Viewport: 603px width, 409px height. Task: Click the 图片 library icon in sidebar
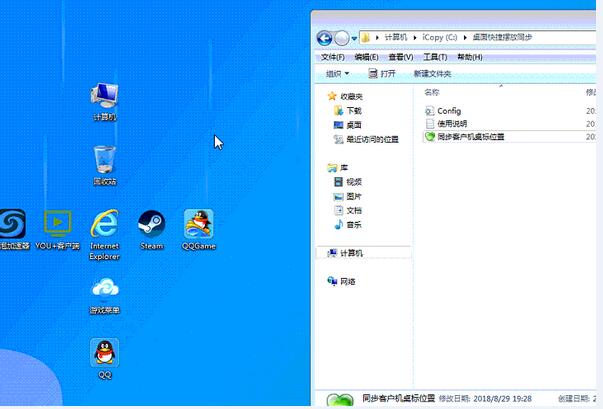pyautogui.click(x=338, y=196)
